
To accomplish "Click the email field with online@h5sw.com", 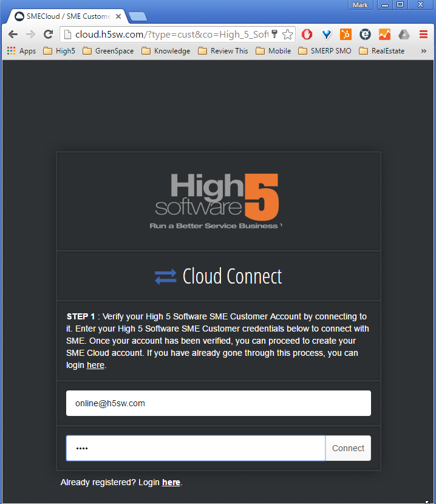I will [x=219, y=403].
